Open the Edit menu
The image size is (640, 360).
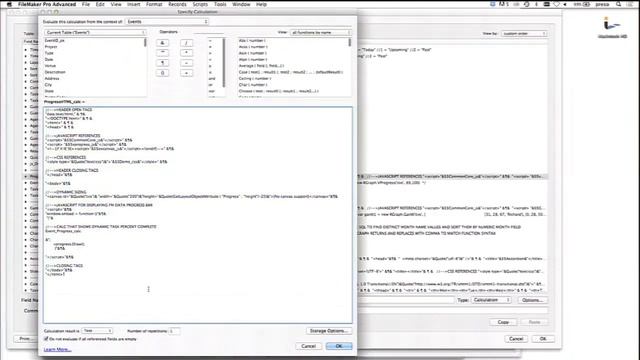(100, 4)
